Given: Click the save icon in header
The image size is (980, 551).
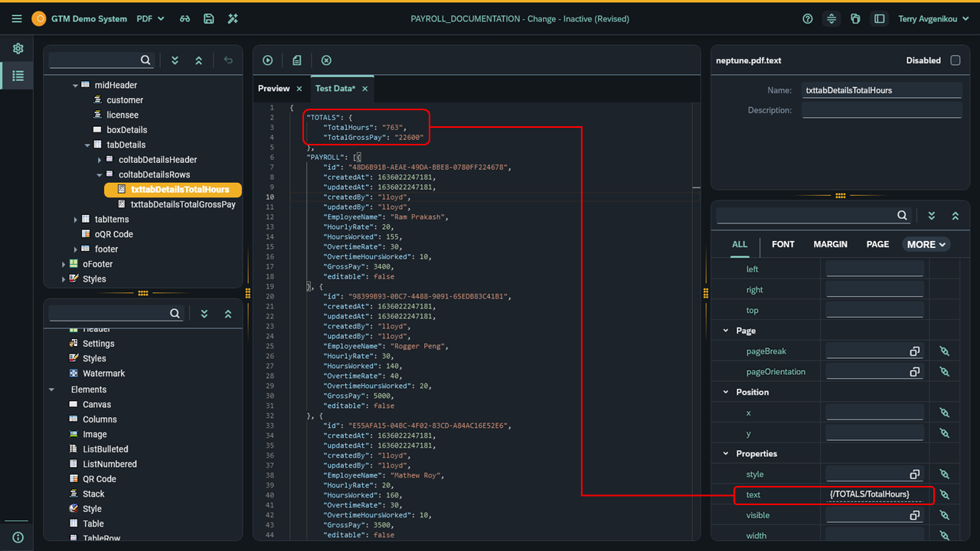Looking at the screenshot, I should (209, 19).
